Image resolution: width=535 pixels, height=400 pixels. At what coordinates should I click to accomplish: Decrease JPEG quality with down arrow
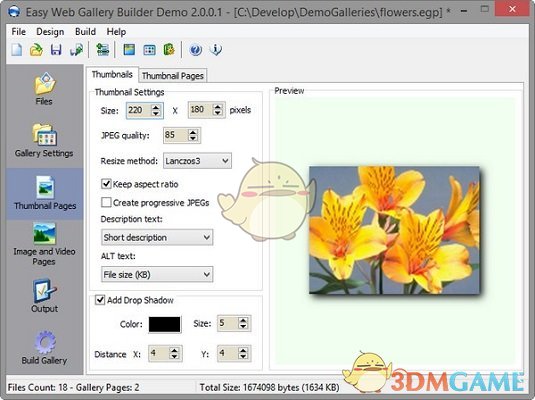click(x=193, y=139)
